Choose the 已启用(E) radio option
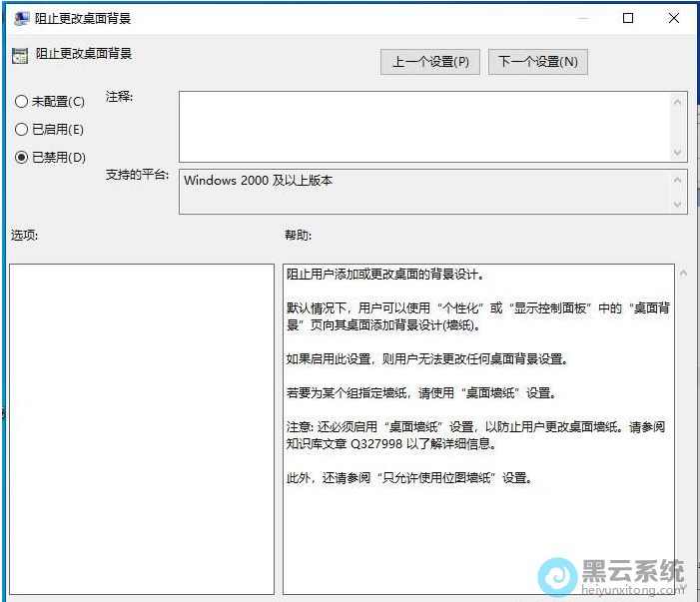The image size is (700, 602). tap(22, 130)
